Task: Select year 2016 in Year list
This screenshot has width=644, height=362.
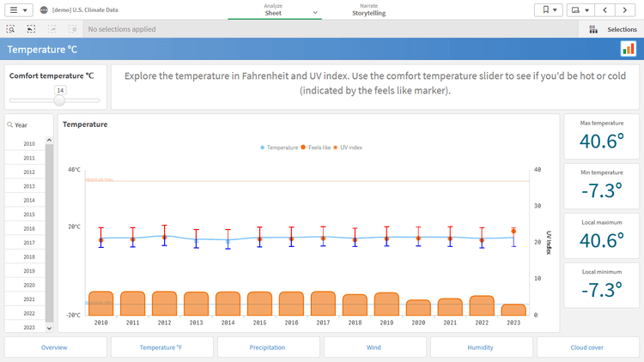Action: pyautogui.click(x=29, y=229)
